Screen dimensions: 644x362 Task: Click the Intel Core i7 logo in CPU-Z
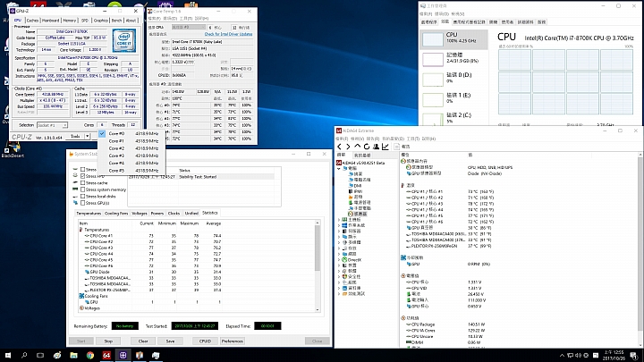[124, 40]
